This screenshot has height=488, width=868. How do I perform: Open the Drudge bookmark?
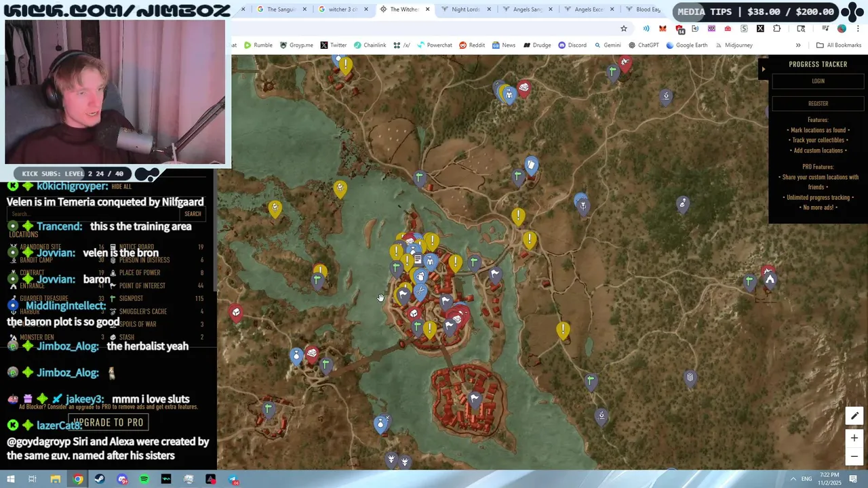click(536, 45)
